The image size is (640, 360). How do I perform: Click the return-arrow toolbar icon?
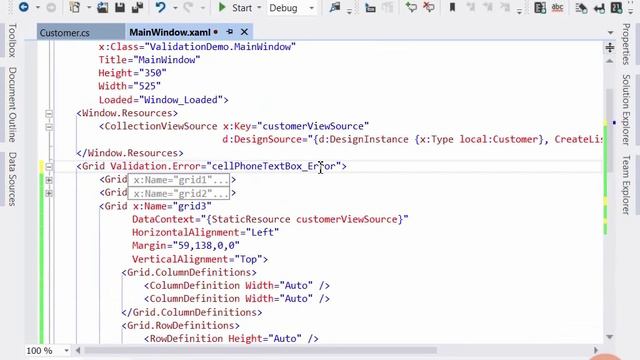click(599, 7)
